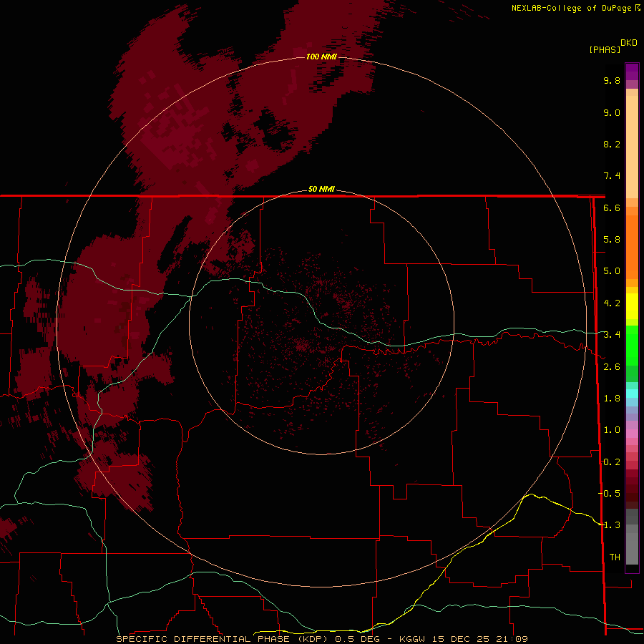Click the purple top segment of color bar
This screenshot has width=644, height=644.
[x=632, y=72]
